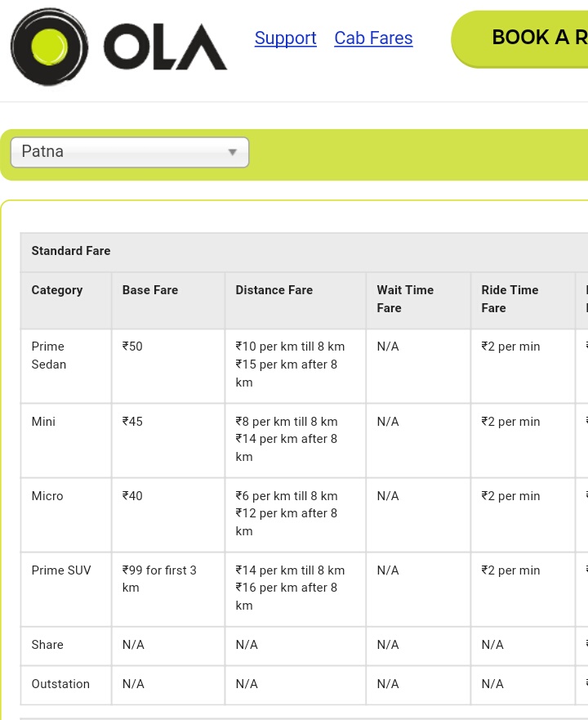Open the Support link

285,38
